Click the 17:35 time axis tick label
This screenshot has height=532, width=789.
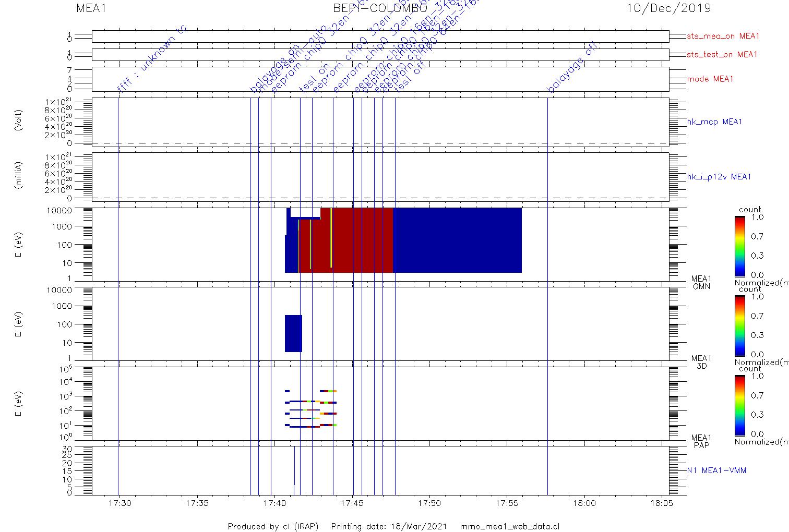coord(197,504)
